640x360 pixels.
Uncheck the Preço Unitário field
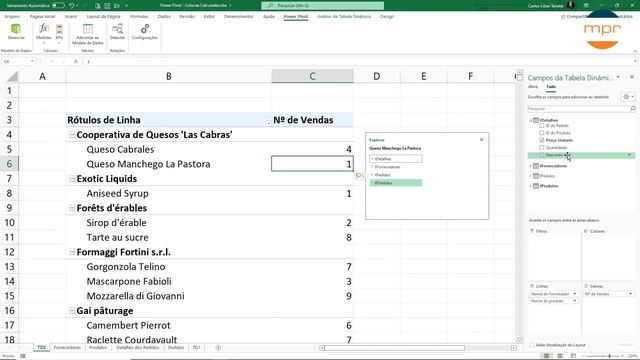point(542,140)
